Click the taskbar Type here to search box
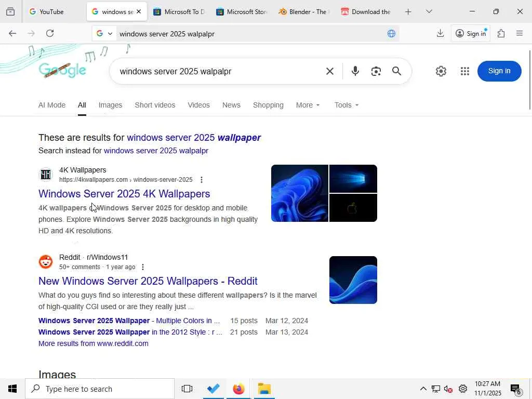 tap(100, 389)
